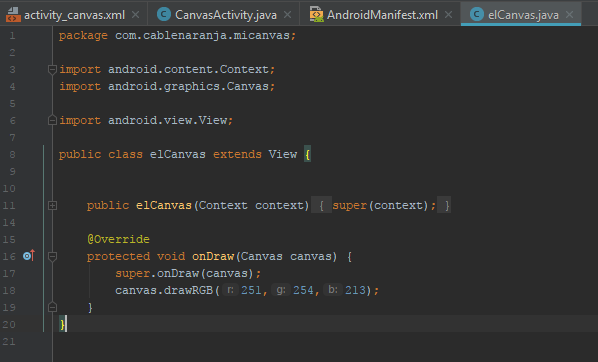
Task: Click the onDraw method name on line 16
Action: 213,256
